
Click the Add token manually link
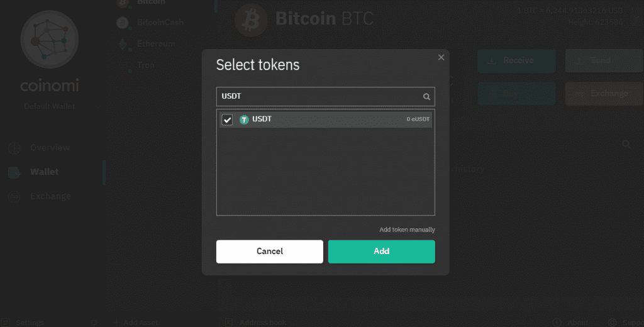tap(407, 230)
